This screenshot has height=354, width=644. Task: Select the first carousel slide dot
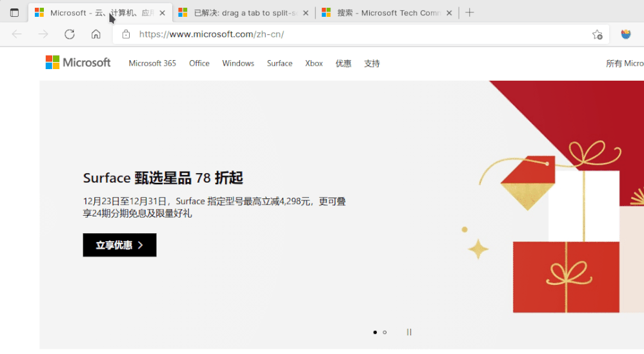[x=375, y=332]
